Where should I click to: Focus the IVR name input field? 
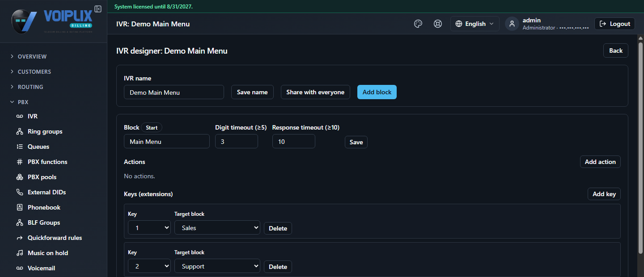tap(174, 92)
